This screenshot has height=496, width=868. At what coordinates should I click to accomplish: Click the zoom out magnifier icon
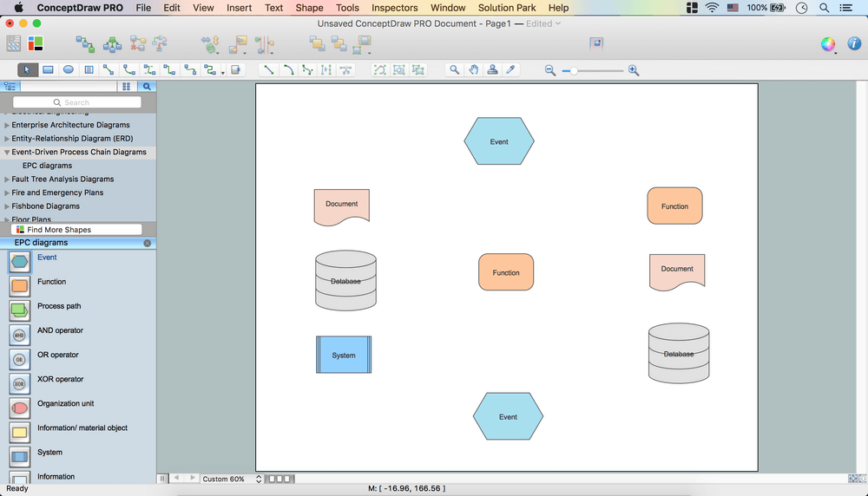point(550,70)
